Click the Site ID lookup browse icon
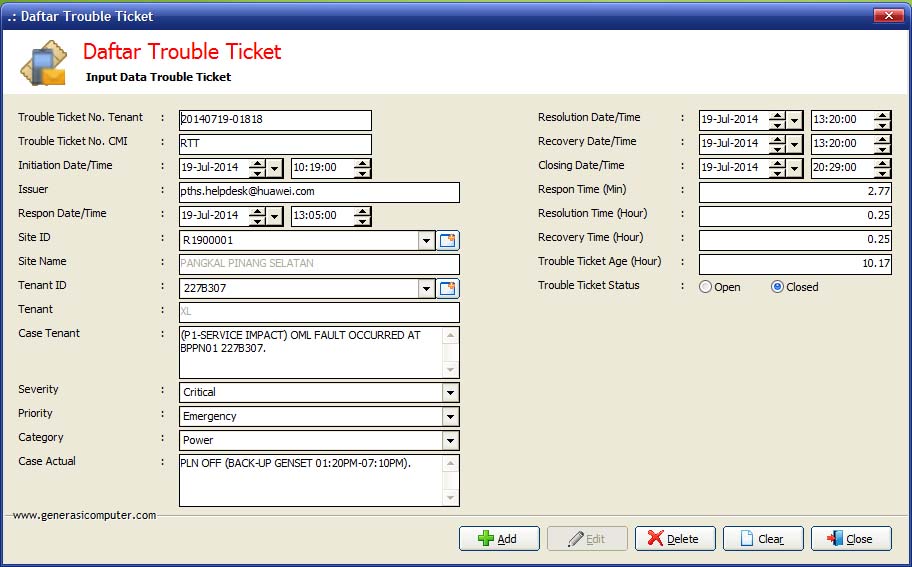This screenshot has width=912, height=567. 448,240
